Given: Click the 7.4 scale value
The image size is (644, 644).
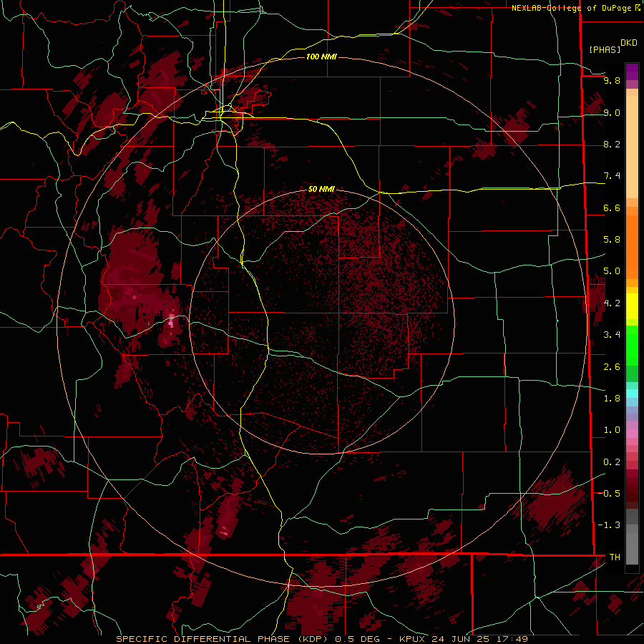Looking at the screenshot, I should tap(612, 176).
